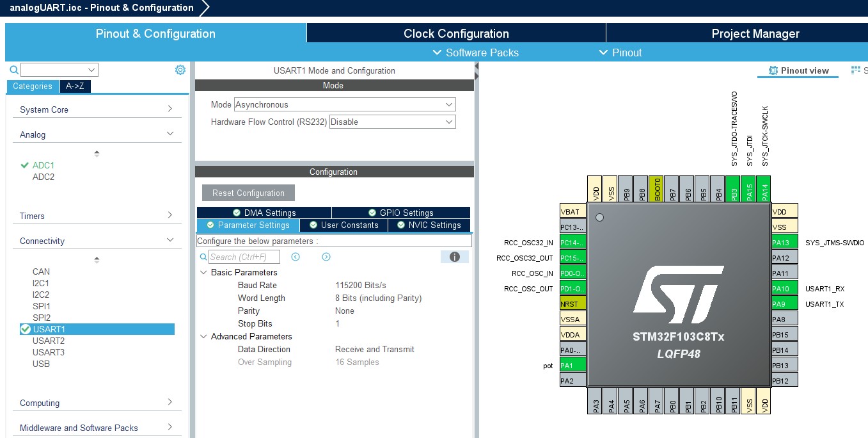Click the green PA10 USART1_RX pin
This screenshot has height=438, width=868.
[785, 288]
